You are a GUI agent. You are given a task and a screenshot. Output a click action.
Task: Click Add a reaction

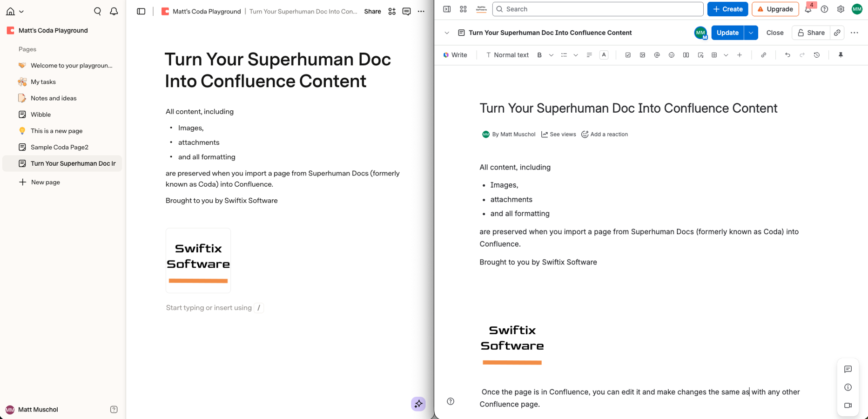pyautogui.click(x=605, y=134)
